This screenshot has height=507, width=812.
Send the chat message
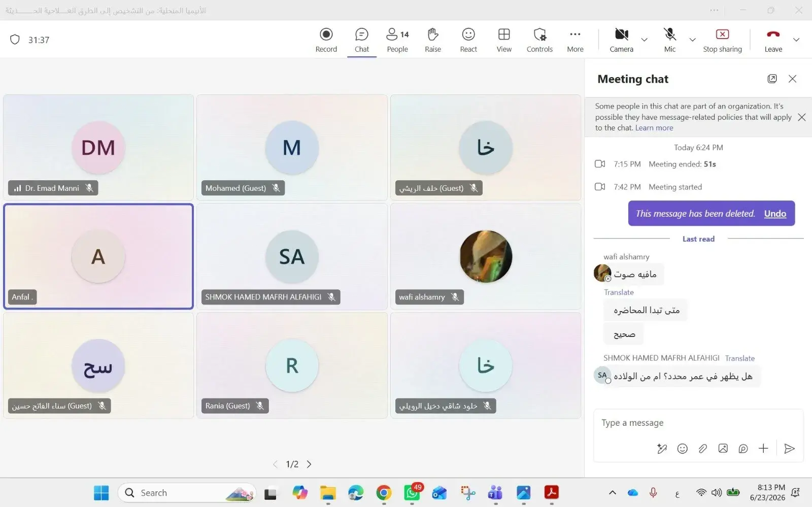(x=789, y=449)
